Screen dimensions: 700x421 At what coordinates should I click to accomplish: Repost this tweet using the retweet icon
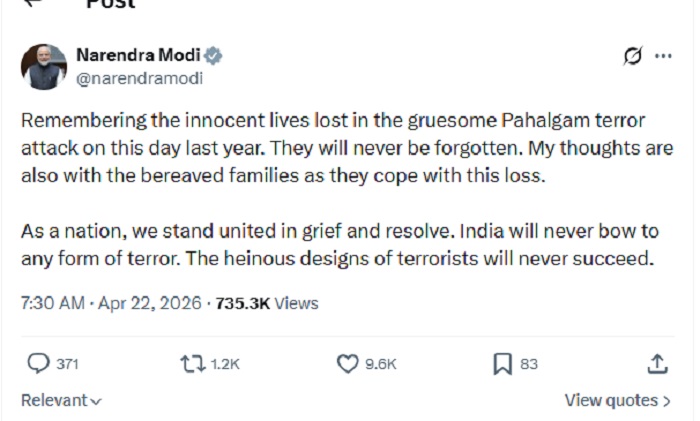(191, 364)
